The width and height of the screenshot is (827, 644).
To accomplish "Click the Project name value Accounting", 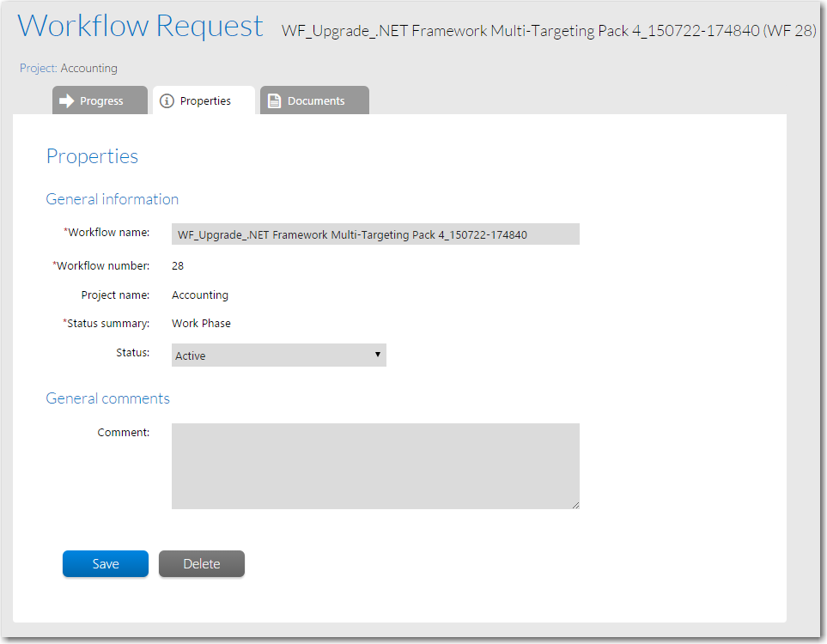I will point(200,295).
